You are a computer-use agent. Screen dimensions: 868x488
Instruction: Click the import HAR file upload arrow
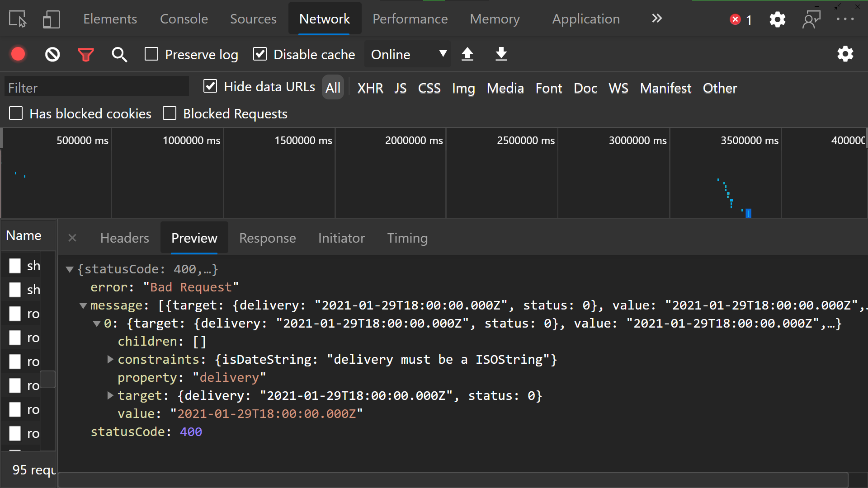pyautogui.click(x=467, y=54)
